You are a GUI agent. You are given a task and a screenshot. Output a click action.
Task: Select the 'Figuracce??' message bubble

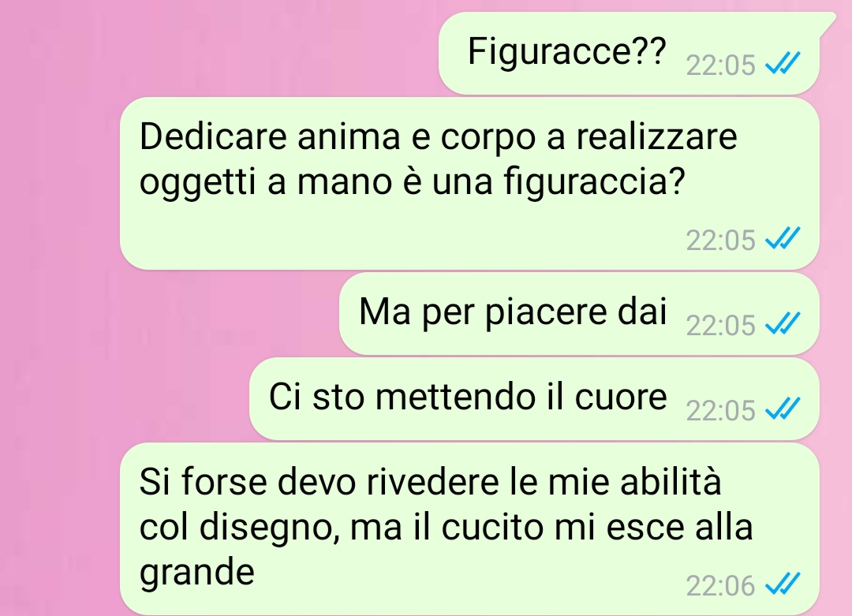pyautogui.click(x=630, y=53)
